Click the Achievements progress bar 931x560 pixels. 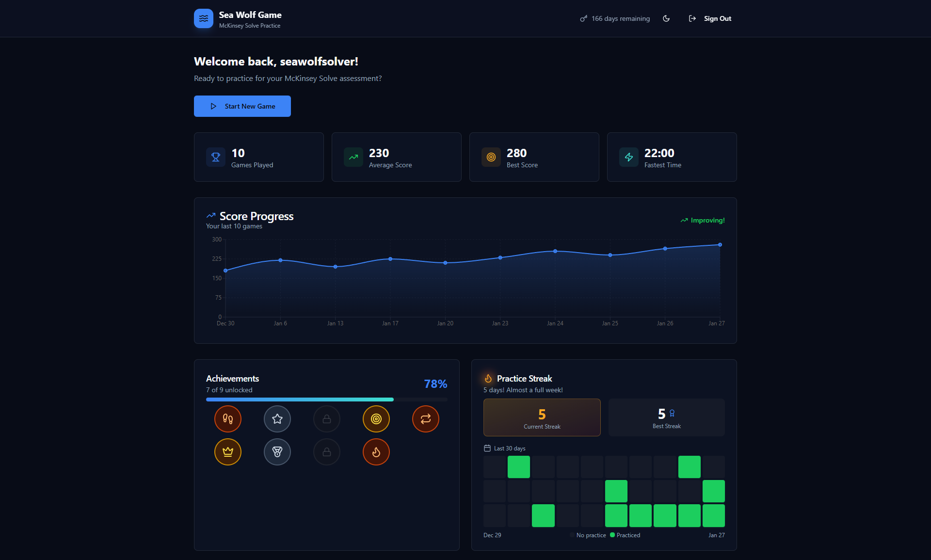(x=326, y=400)
